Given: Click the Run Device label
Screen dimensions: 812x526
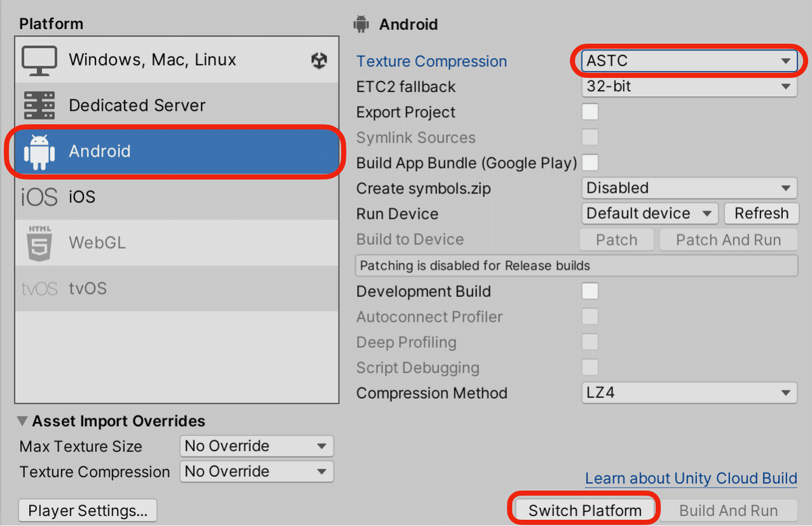Looking at the screenshot, I should (397, 214).
